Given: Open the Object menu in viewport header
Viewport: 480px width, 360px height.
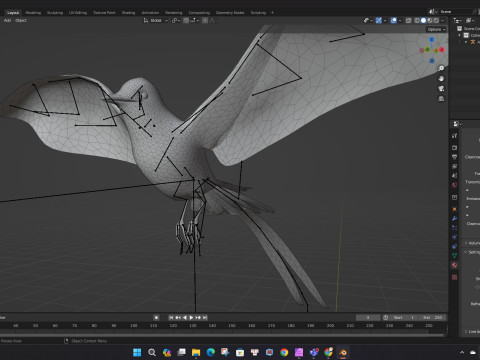Looking at the screenshot, I should tap(21, 20).
